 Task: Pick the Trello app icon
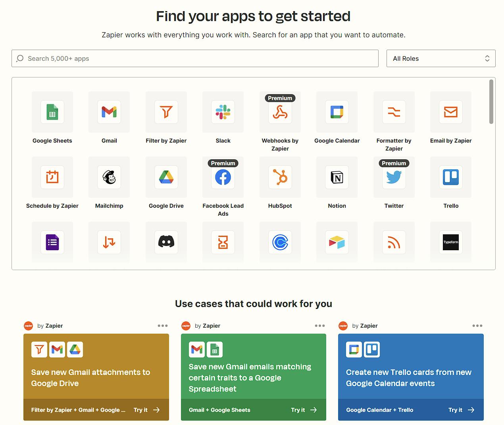coord(451,177)
